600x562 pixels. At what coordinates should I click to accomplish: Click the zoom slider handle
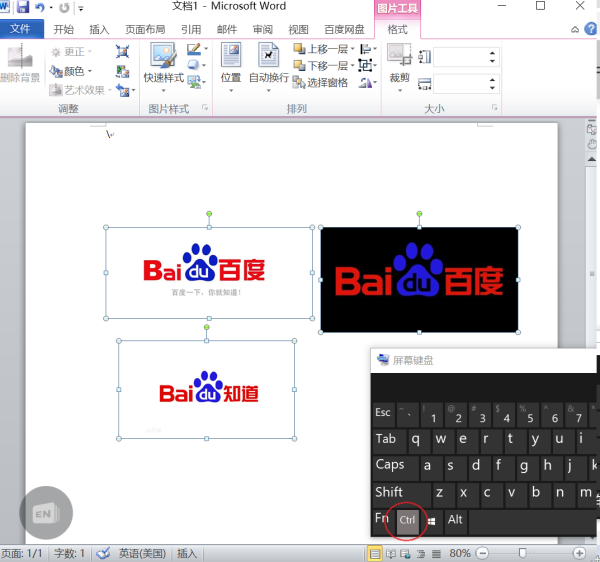click(x=522, y=553)
